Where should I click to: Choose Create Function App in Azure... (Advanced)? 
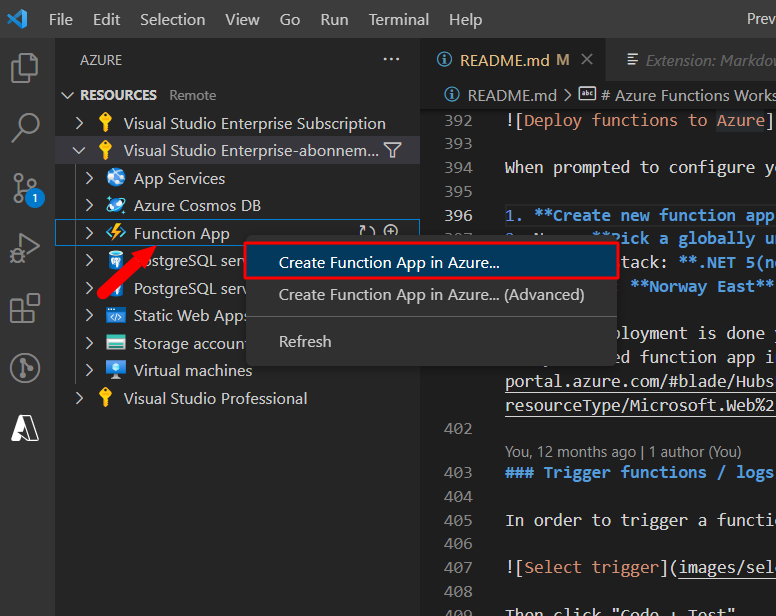(431, 294)
